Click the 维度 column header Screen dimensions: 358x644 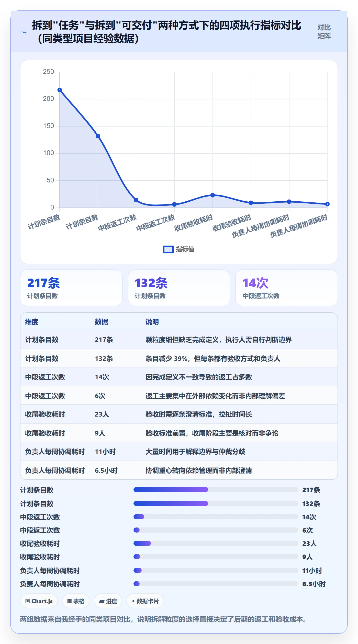pos(32,322)
